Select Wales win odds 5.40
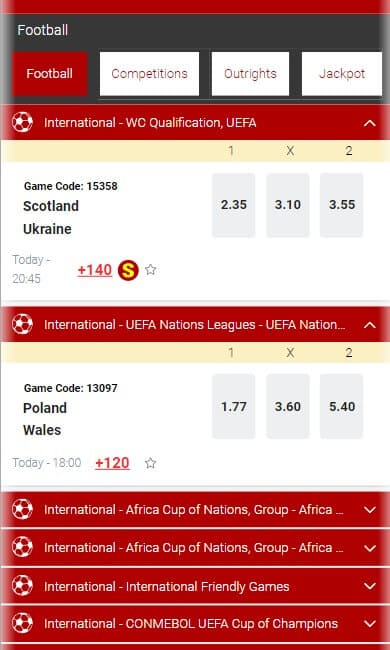This screenshot has height=650, width=390. (342, 406)
